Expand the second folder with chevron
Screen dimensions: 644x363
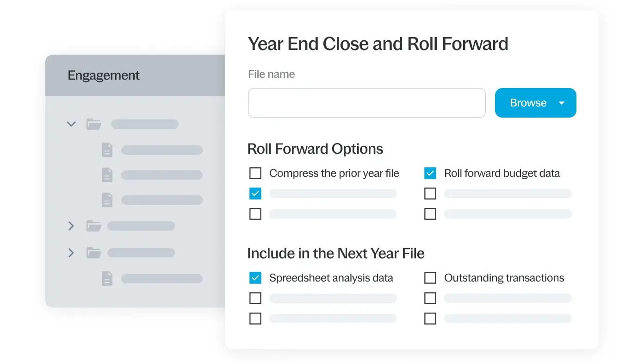coord(71,226)
